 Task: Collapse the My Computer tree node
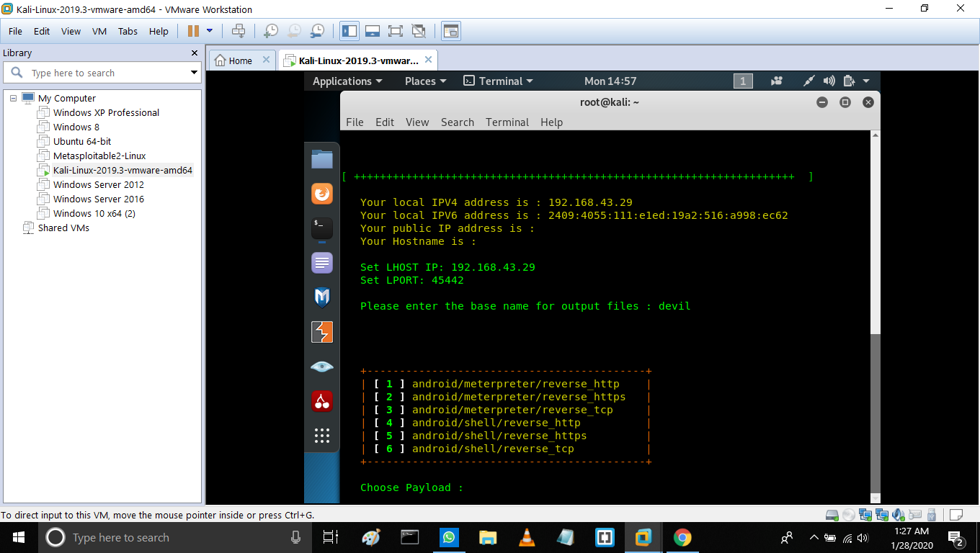(x=13, y=98)
